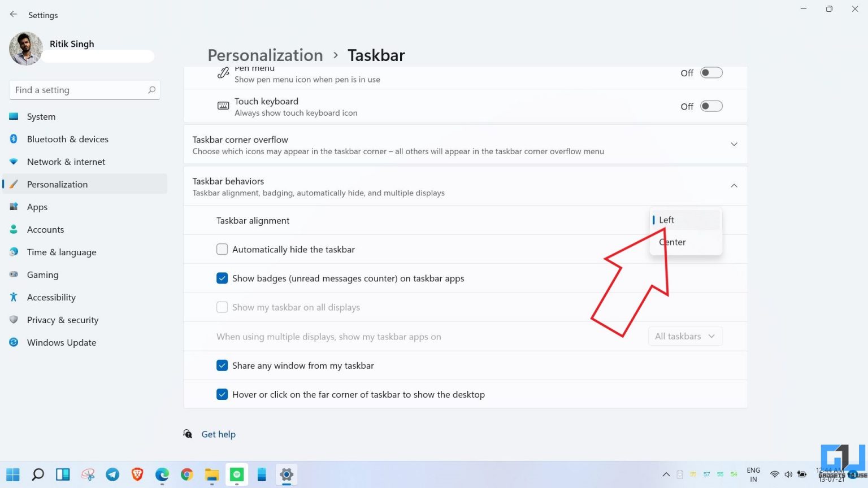
Task: Open Spotify from the taskbar
Action: [237, 474]
